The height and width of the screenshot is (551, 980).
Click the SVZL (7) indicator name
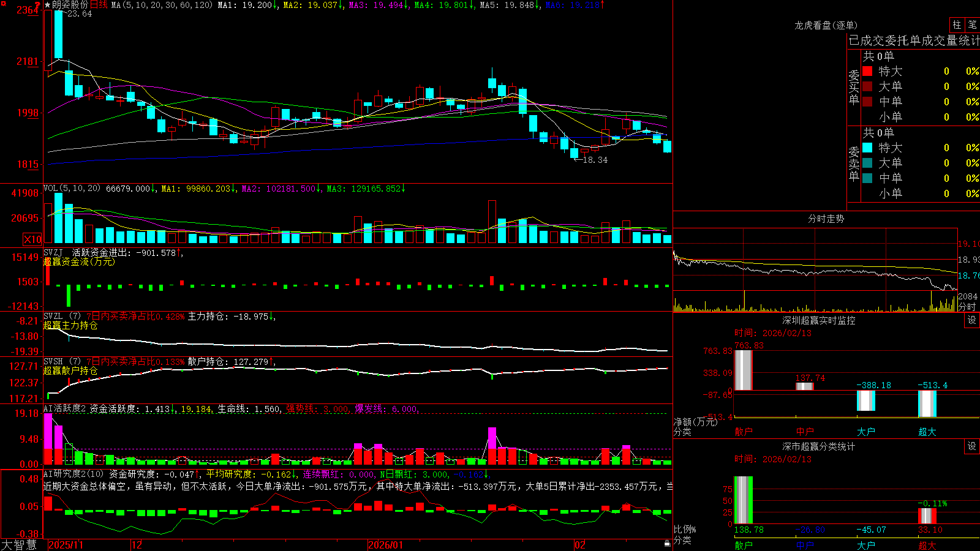[62, 317]
